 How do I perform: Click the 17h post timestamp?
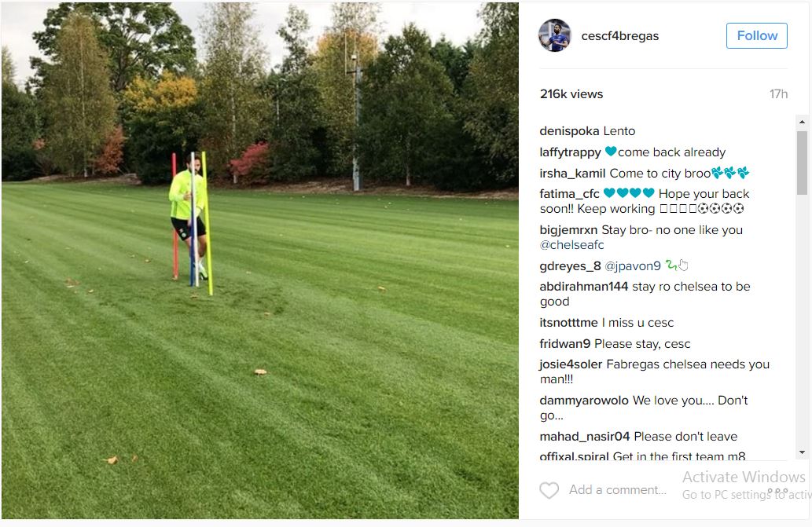point(778,94)
